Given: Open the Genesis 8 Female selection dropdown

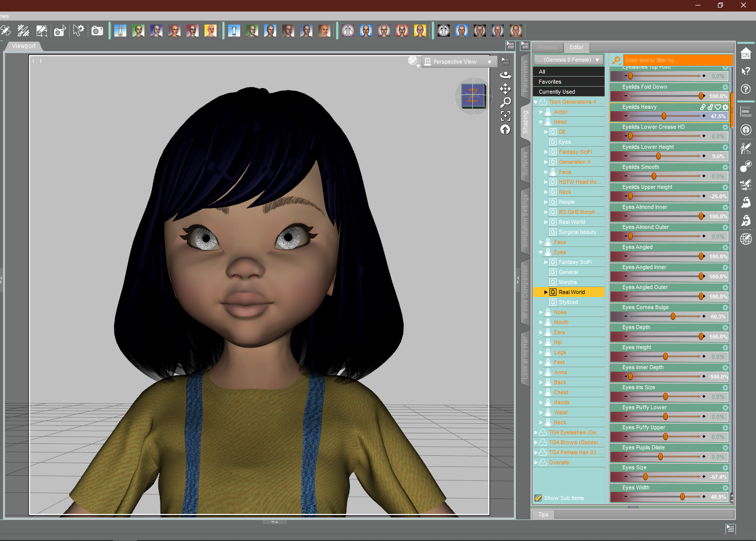Looking at the screenshot, I should [569, 60].
